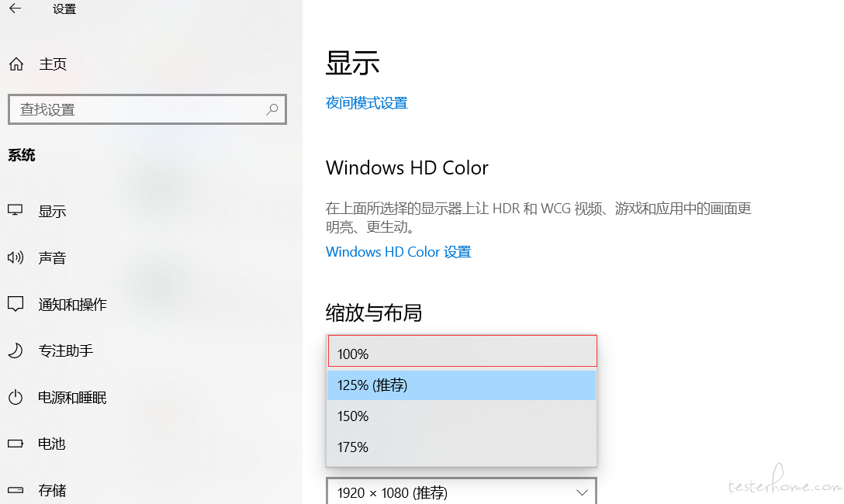Click the 查找设置 search field
844x504 pixels.
point(147,109)
